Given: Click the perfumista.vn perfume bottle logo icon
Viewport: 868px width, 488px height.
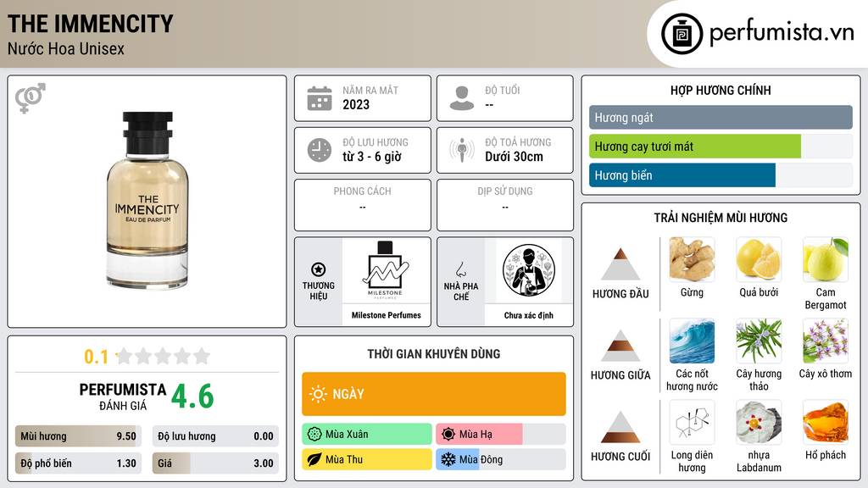Looking at the screenshot, I should click(x=682, y=34).
